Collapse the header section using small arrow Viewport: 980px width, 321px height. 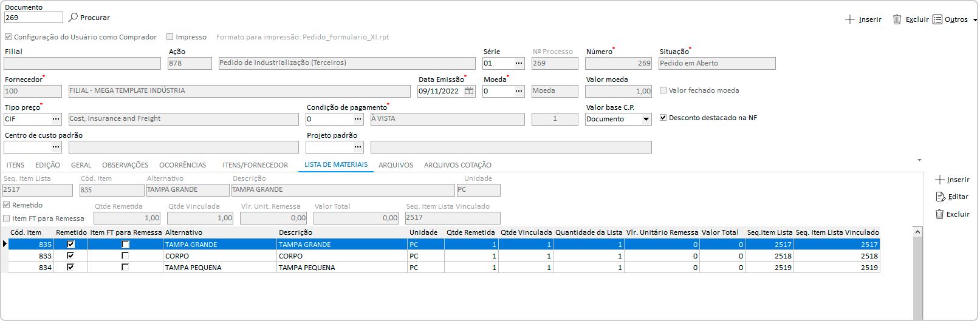(919, 160)
